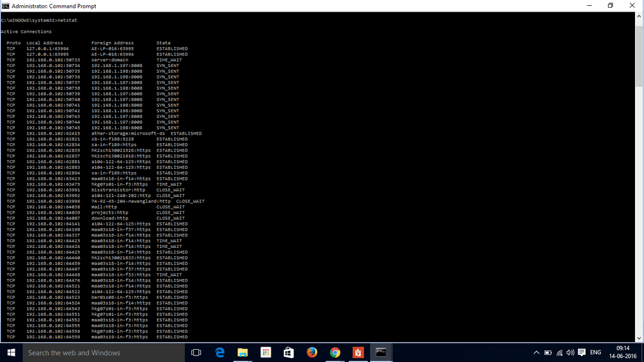The width and height of the screenshot is (644, 362).
Task: Switch to the Command Prompt taskbar icon
Action: coord(381,352)
